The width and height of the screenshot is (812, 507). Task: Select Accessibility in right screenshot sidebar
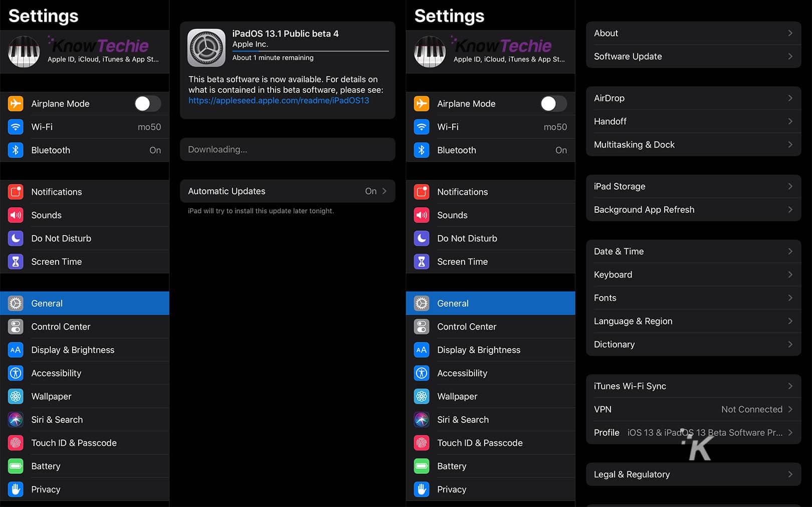[x=490, y=373]
